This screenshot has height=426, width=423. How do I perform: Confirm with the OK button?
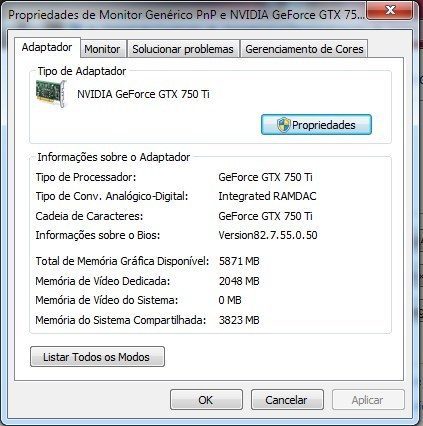(206, 400)
